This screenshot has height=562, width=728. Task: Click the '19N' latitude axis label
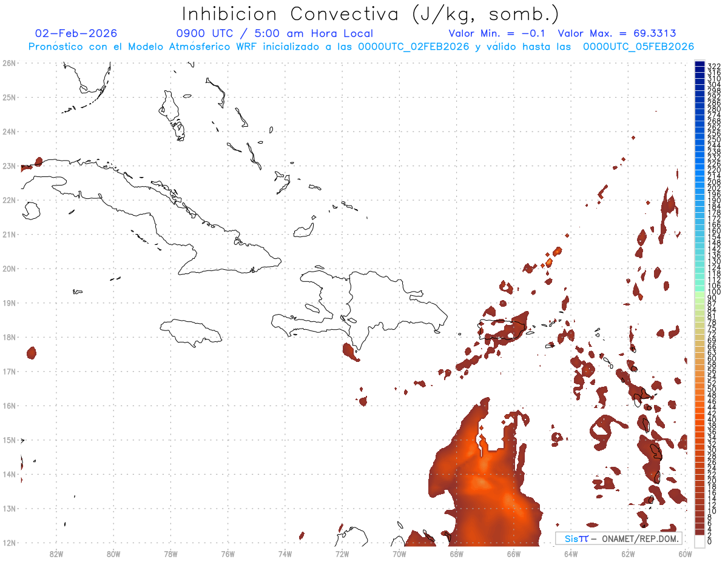pos(9,303)
